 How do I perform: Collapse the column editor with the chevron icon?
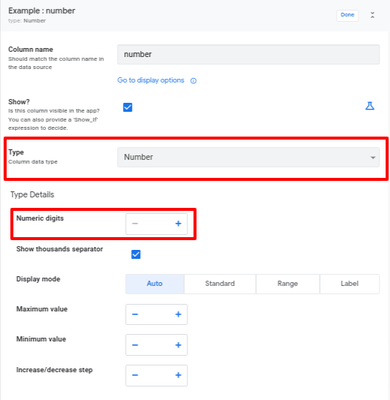[372, 15]
